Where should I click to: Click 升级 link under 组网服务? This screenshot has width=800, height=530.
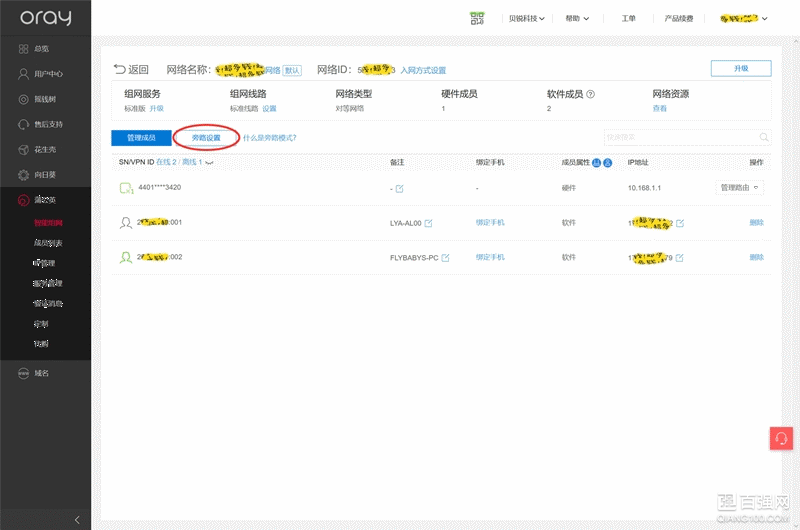[157, 108]
